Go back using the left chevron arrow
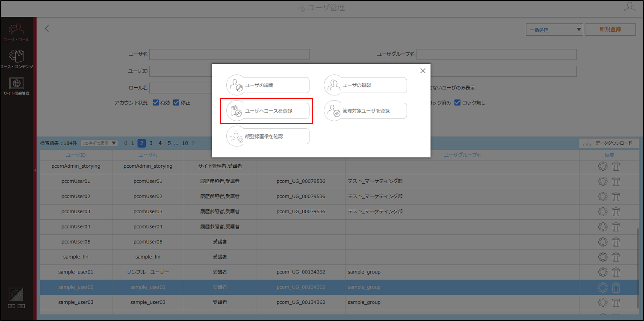 [47, 29]
